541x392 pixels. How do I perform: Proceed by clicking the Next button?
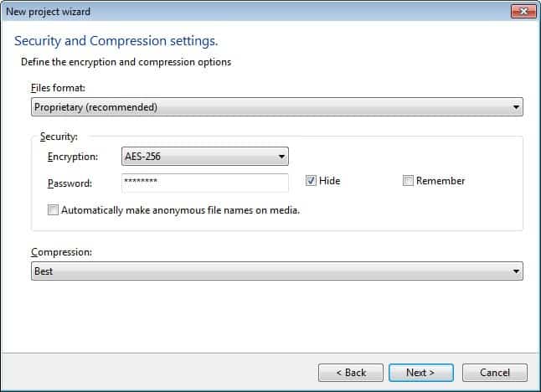pos(420,373)
